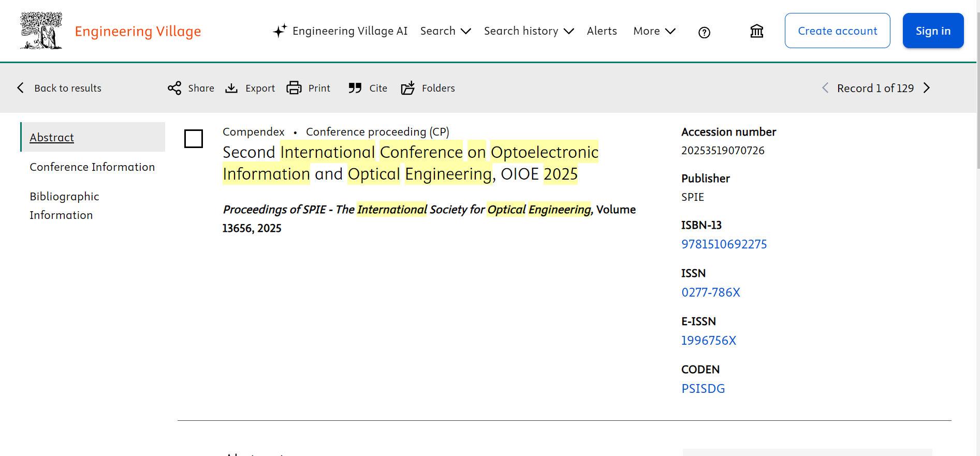The height and width of the screenshot is (456, 980).
Task: Click the Sign in button
Action: coord(933,31)
